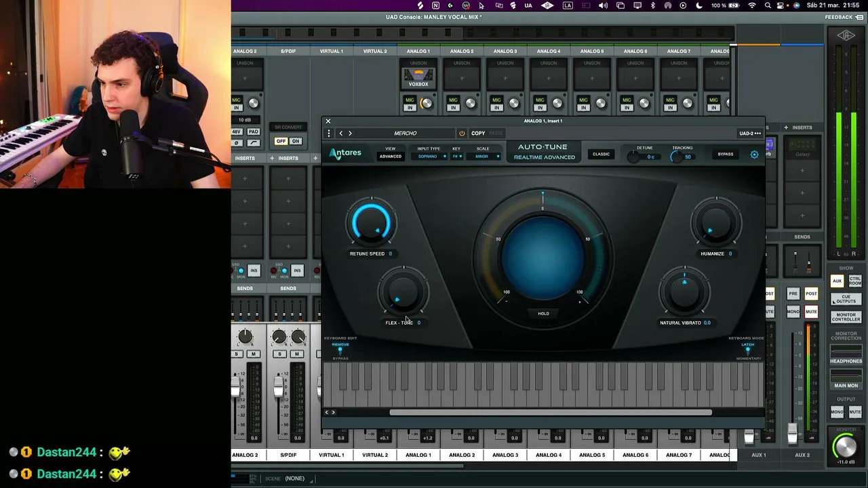
Task: Open the Galaxy insert slot on AUX 2
Action: coord(802,147)
